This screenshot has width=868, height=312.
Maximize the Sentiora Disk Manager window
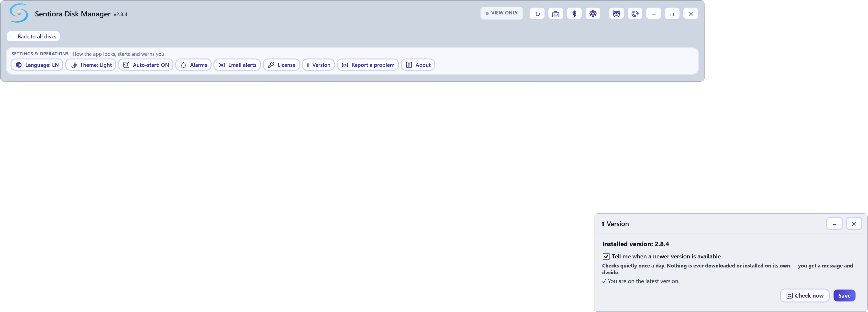[672, 14]
